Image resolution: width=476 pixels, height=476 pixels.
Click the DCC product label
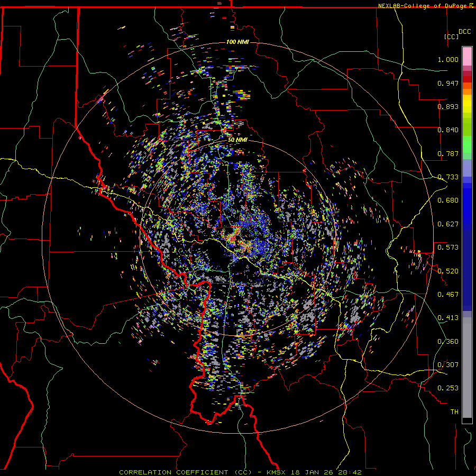(464, 32)
